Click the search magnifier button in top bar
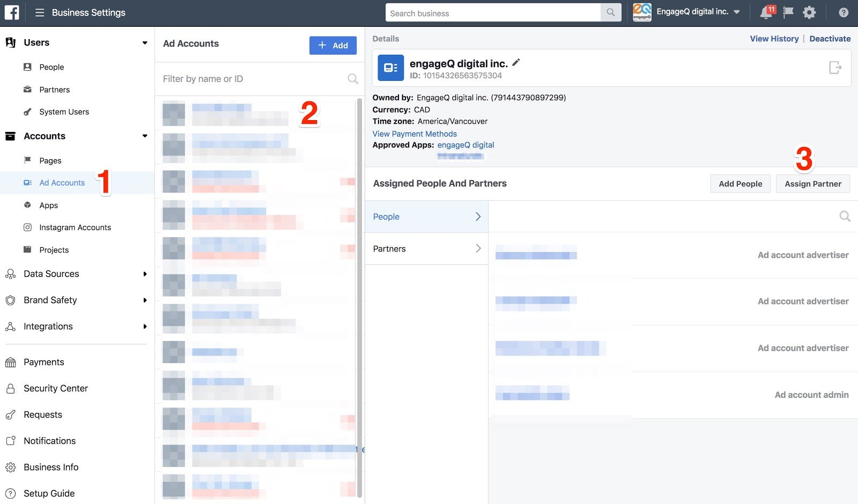The image size is (858, 504). tap(611, 13)
